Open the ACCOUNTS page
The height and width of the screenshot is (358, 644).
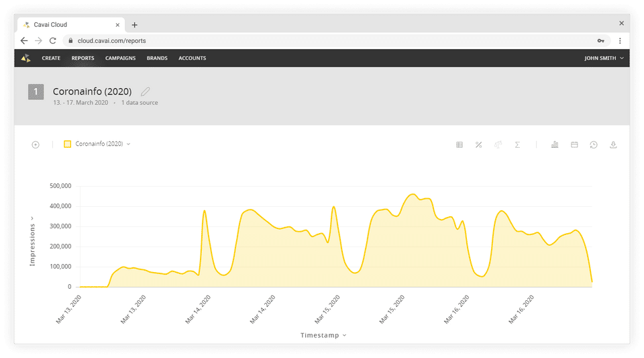[x=193, y=58]
